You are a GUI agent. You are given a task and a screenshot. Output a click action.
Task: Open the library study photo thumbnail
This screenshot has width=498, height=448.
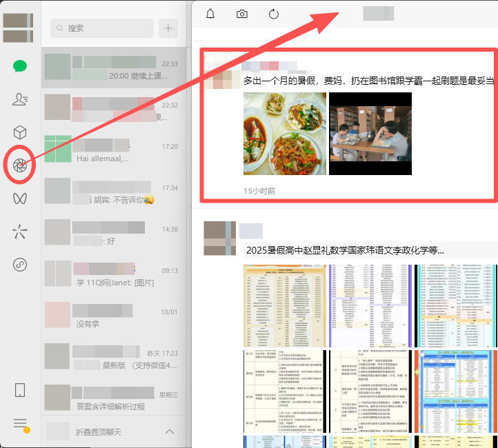(x=370, y=134)
